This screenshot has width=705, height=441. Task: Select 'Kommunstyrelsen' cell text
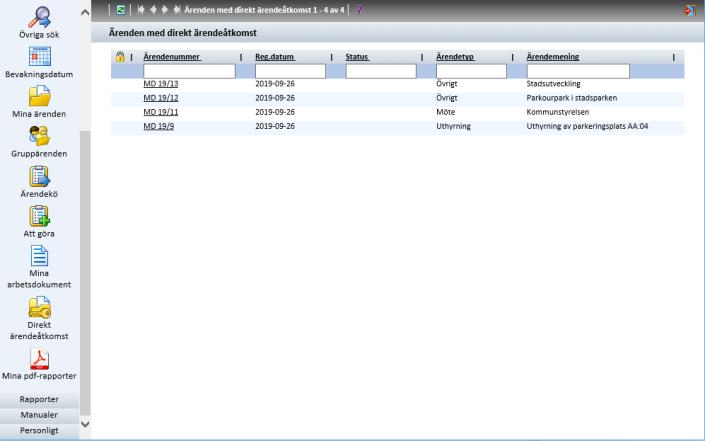pos(558,112)
